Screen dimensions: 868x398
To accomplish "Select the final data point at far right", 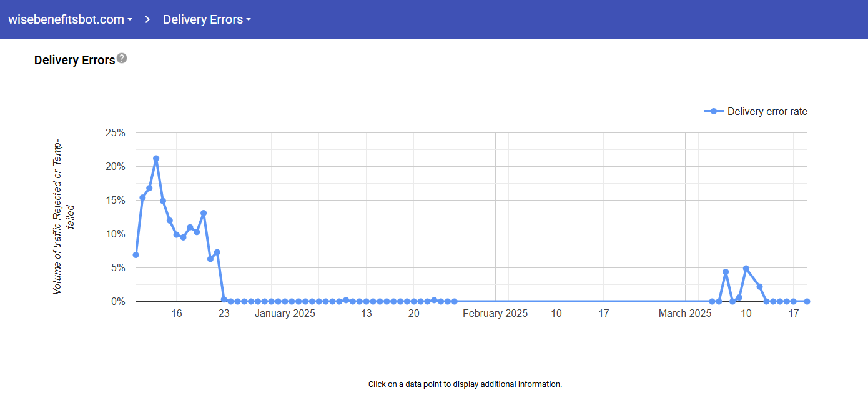I will 807,301.
